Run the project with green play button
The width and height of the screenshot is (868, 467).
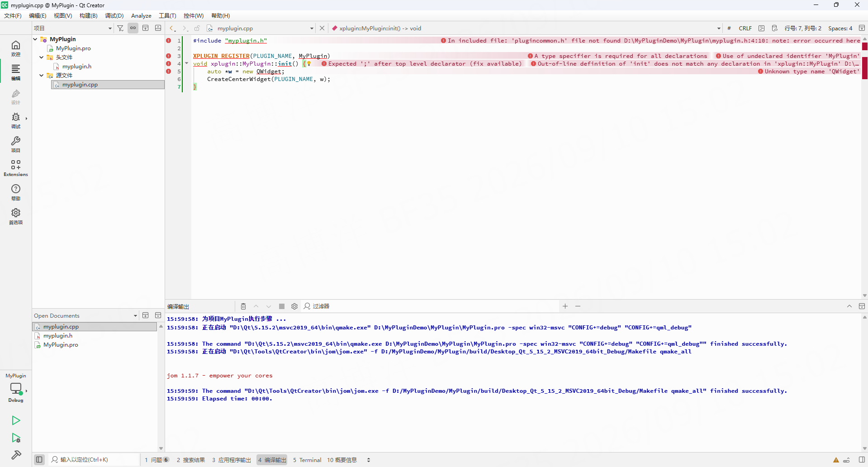click(x=16, y=420)
